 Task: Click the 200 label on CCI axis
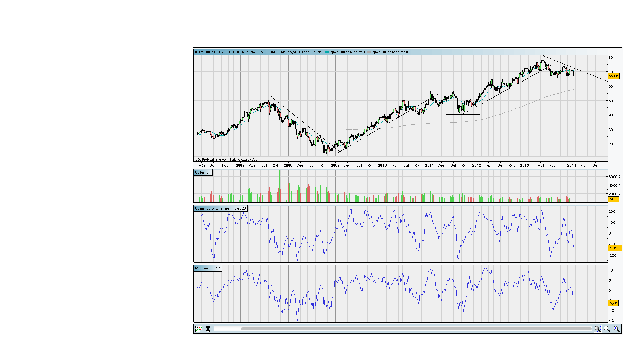[612, 212]
